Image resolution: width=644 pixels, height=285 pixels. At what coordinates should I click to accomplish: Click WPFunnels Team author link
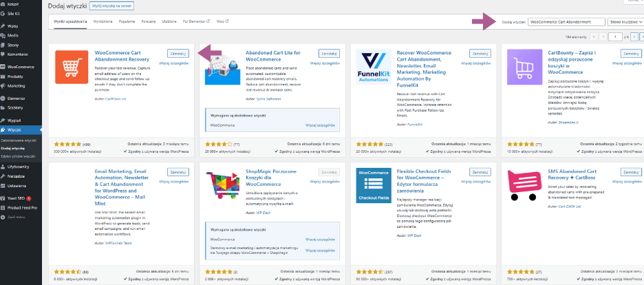pos(118,243)
